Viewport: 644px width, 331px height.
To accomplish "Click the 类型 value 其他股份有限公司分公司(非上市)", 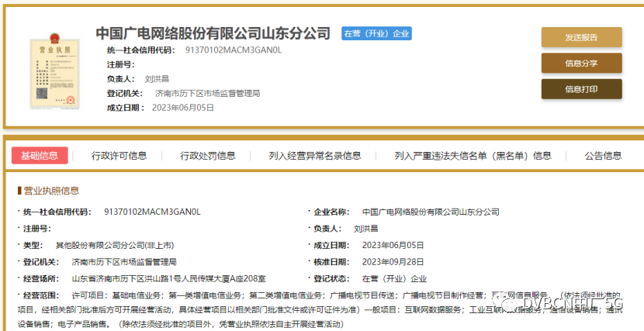I will 115,245.
